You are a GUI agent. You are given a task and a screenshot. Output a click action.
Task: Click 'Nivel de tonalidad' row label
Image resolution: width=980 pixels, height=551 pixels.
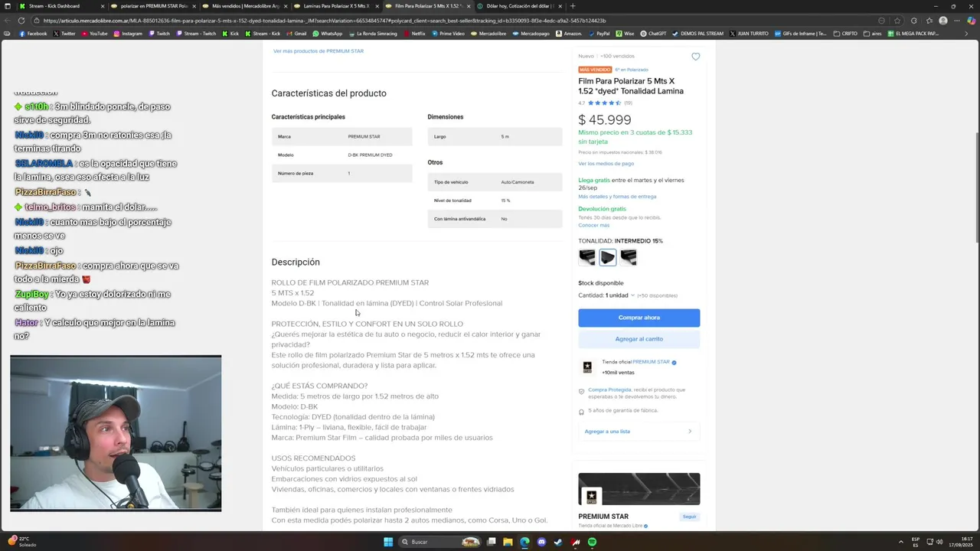[452, 201]
